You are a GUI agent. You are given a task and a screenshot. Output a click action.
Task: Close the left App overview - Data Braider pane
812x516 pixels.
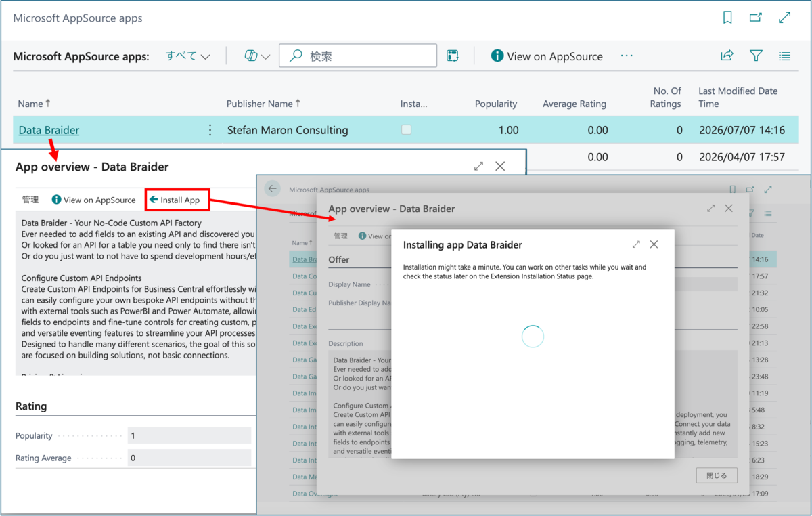coord(501,166)
